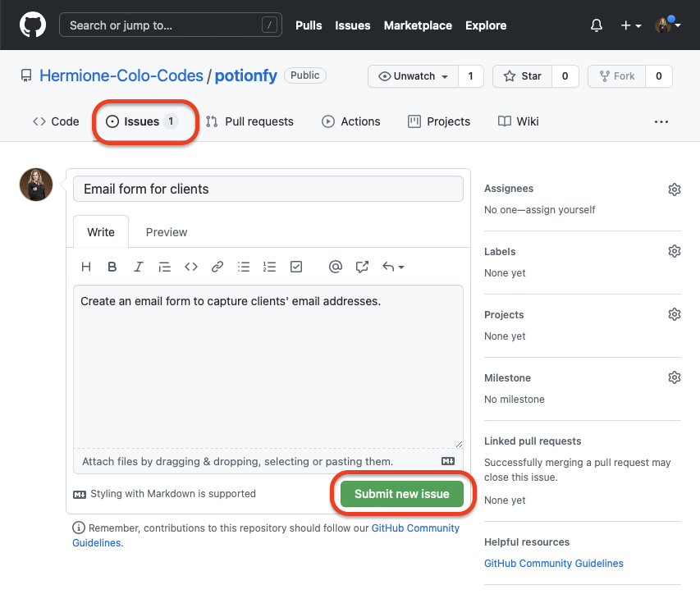The image size is (700, 594).
Task: Insert a heading with the H icon
Action: click(x=86, y=267)
